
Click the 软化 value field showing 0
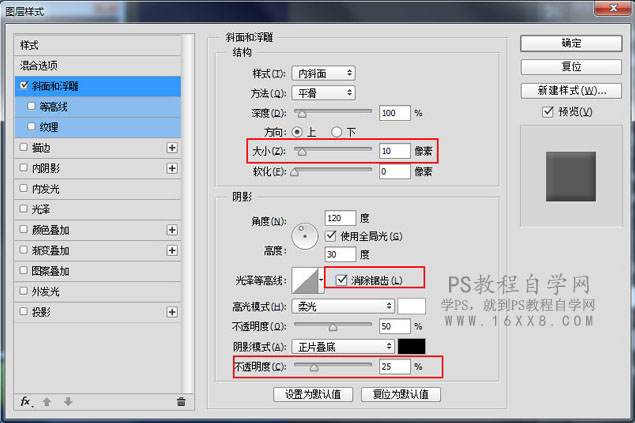point(395,171)
